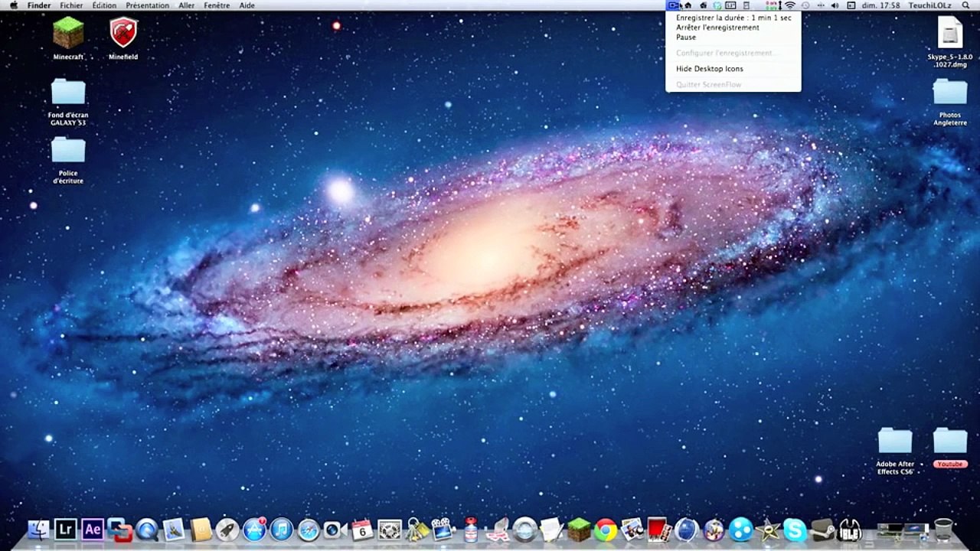Screen dimensions: 980x551
Task: Open System Preferences gear in dock
Action: [x=389, y=529]
